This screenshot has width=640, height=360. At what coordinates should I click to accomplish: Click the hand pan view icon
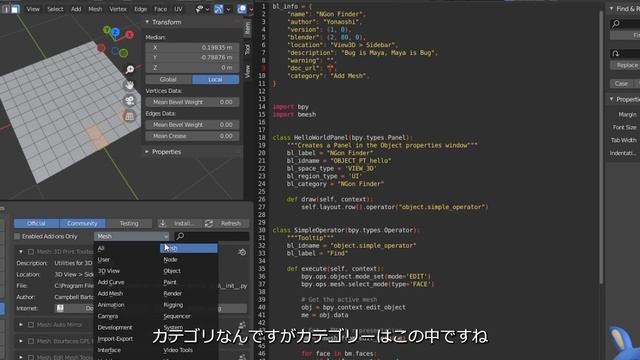pos(129,85)
